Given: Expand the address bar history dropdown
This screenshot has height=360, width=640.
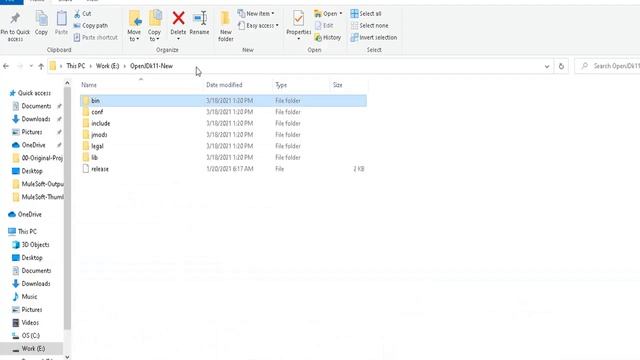Looking at the screenshot, I should pyautogui.click(x=547, y=66).
